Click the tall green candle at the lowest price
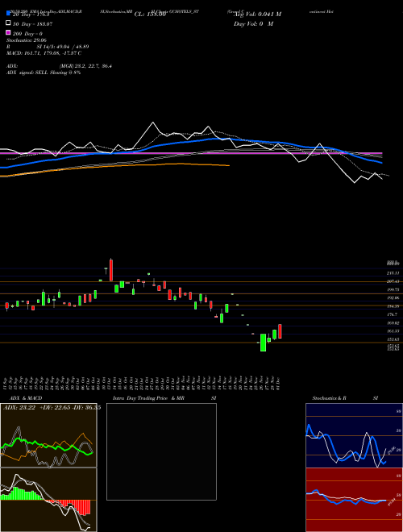Image resolution: width=403 pixels, height=532 pixels. [263, 343]
